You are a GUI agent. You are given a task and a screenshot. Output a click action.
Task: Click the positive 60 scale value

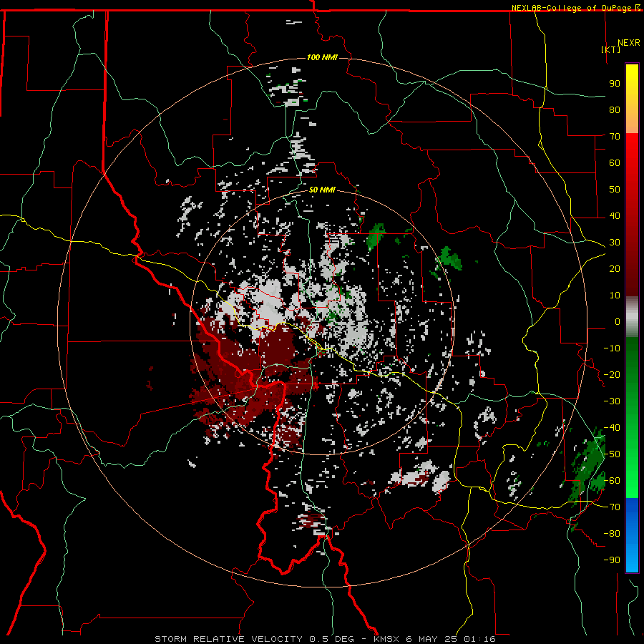point(615,163)
